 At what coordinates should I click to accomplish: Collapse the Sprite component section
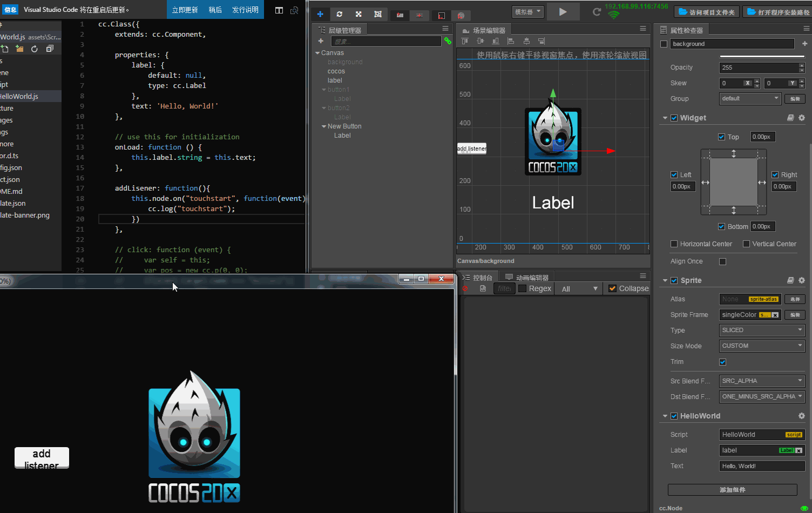pos(665,280)
